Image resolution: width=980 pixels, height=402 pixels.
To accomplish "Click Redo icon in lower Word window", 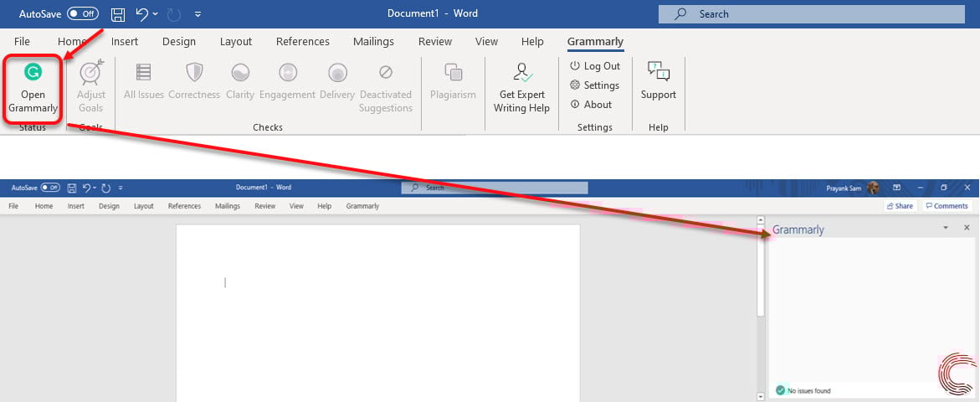I will (106, 188).
